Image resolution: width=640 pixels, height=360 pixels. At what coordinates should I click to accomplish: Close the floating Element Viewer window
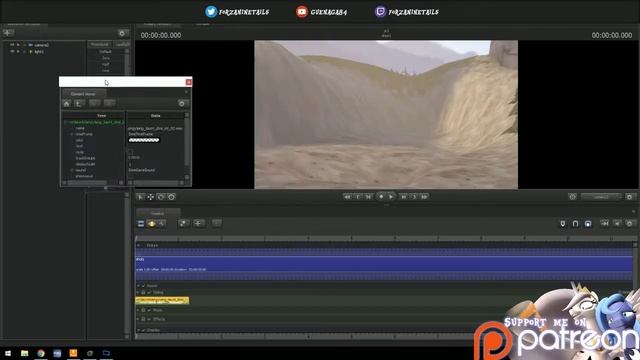coord(189,82)
